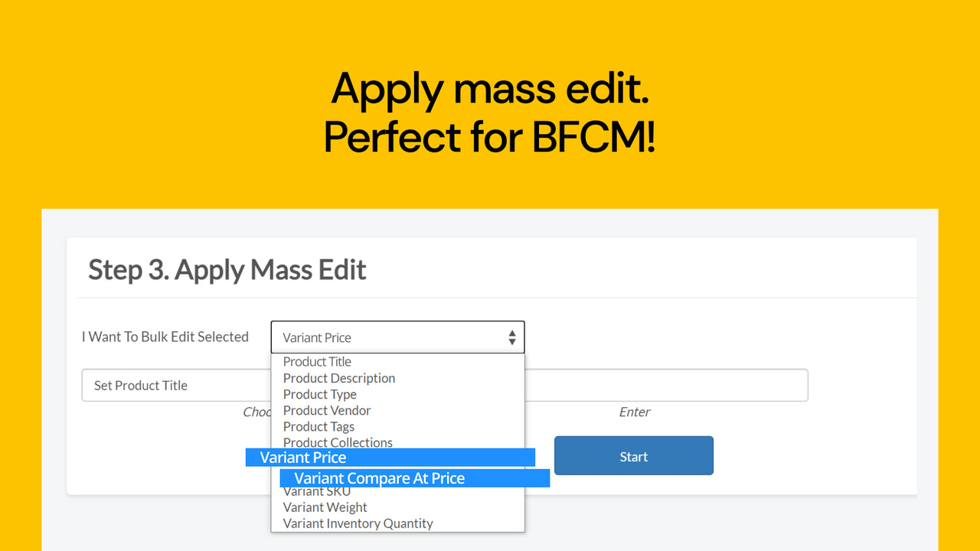Click the I Want To Bulk Edit Selected label

coord(165,337)
